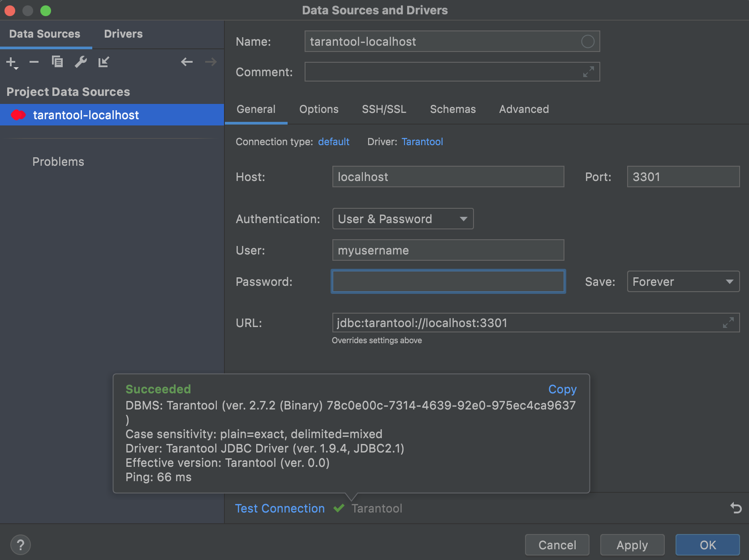This screenshot has height=560, width=749.
Task: Open the Options tab
Action: click(319, 109)
